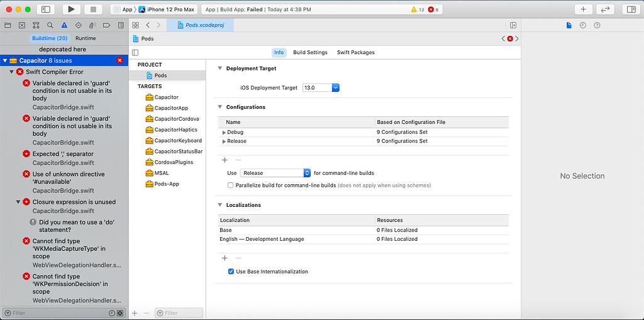Choose the App scheme in the toolbar

[123, 9]
